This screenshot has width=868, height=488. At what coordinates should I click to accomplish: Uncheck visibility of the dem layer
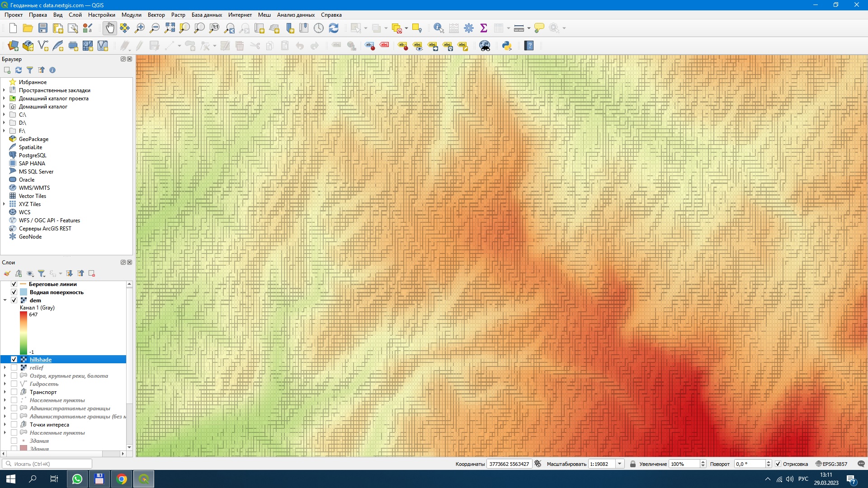tap(14, 300)
